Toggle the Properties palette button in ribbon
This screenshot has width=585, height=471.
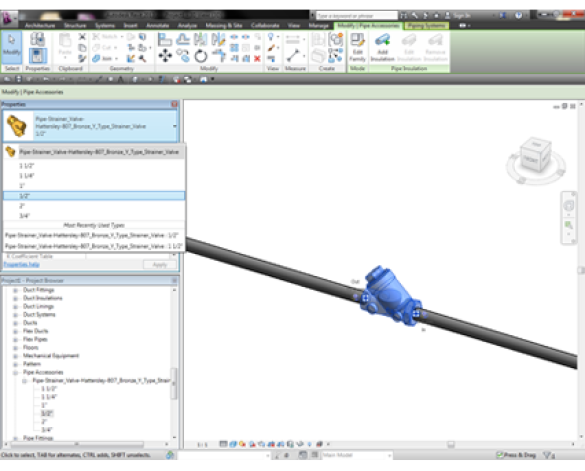38,56
